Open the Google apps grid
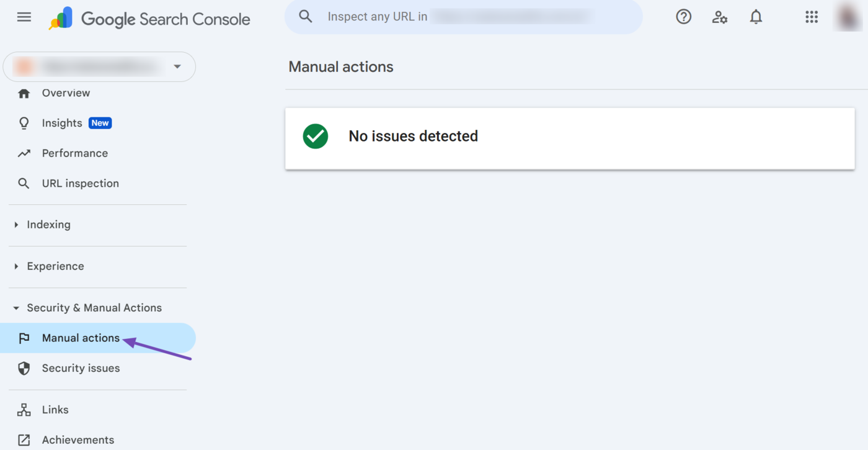This screenshot has height=450, width=868. (x=812, y=17)
